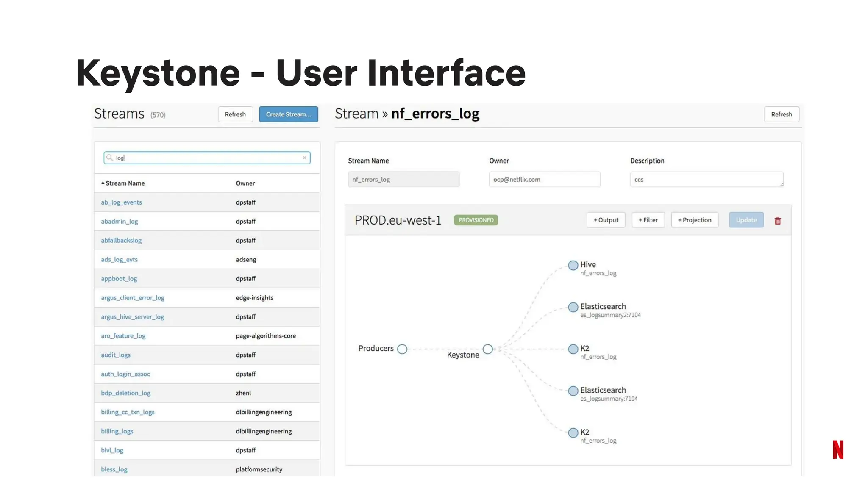Screen dimensions: 868x488
Task: Click the PROVISIONED status badge
Action: (x=476, y=220)
